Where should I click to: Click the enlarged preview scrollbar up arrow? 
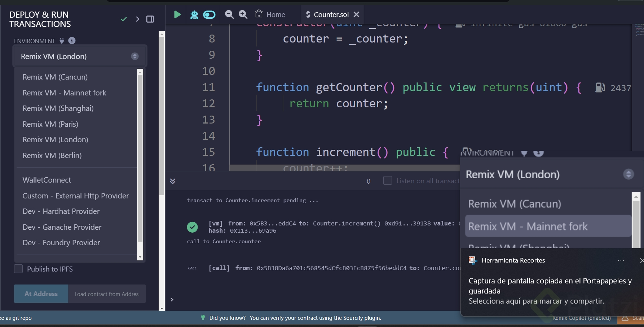point(636,197)
